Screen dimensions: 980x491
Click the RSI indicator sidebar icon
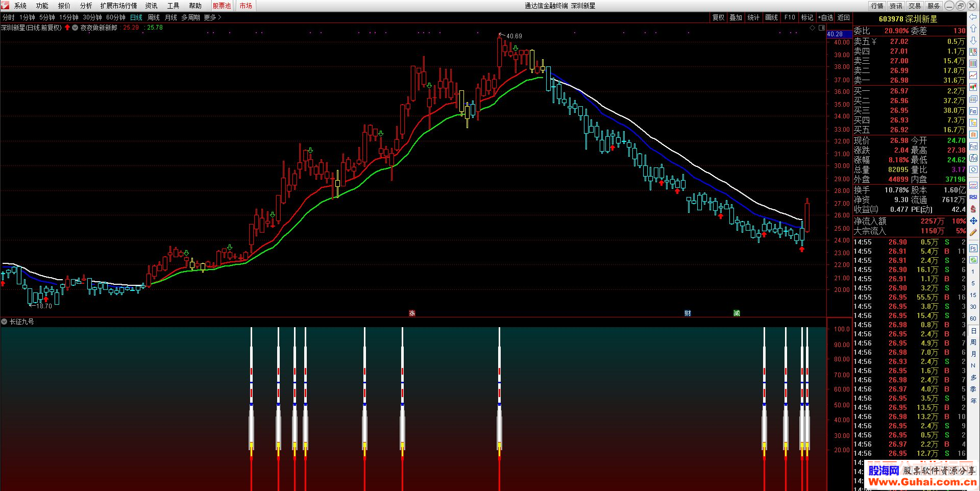(973, 197)
